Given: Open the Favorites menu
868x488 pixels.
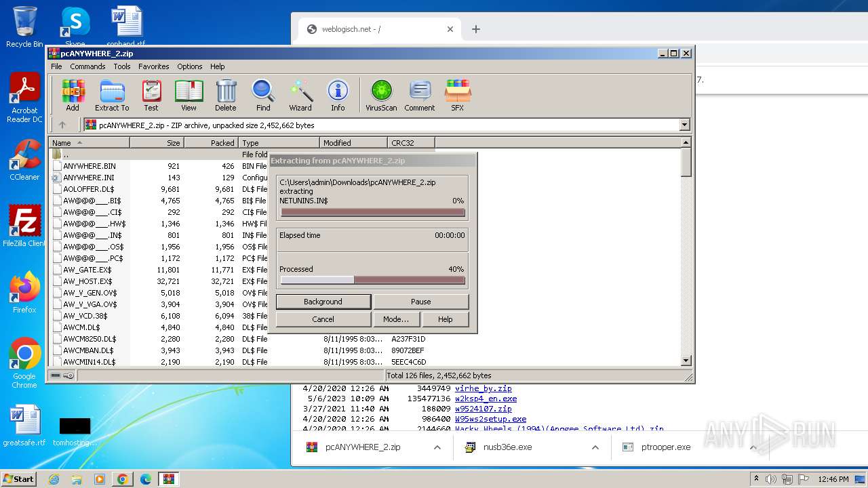Looking at the screenshot, I should click(x=154, y=66).
